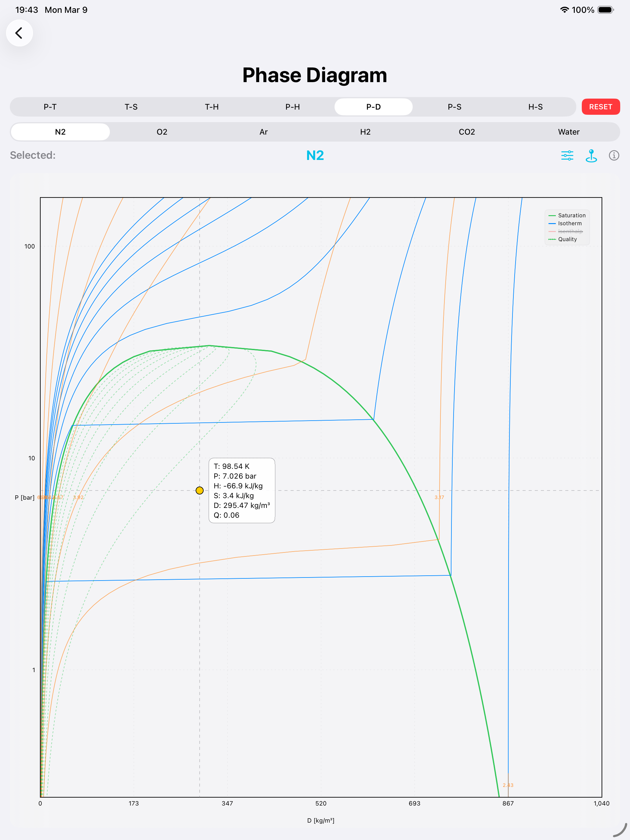Select the P-H diagram tab

click(x=292, y=107)
